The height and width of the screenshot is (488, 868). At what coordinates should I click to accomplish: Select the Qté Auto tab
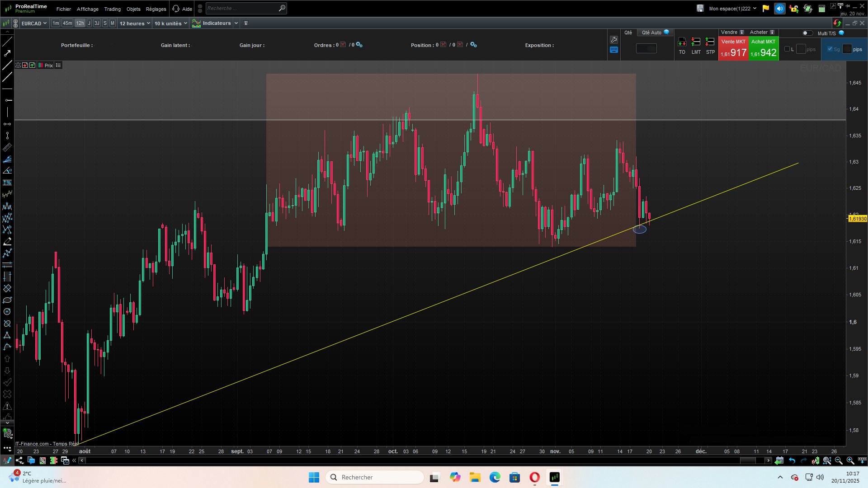coord(651,33)
